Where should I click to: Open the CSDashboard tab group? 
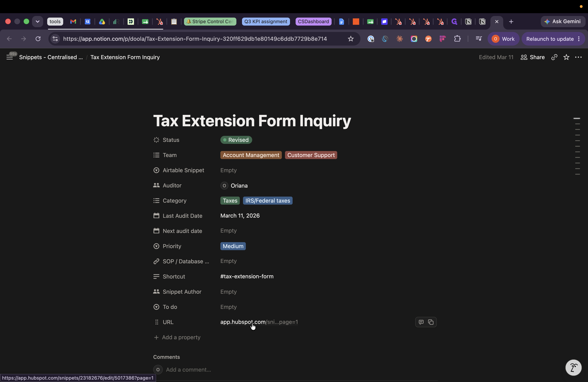313,22
